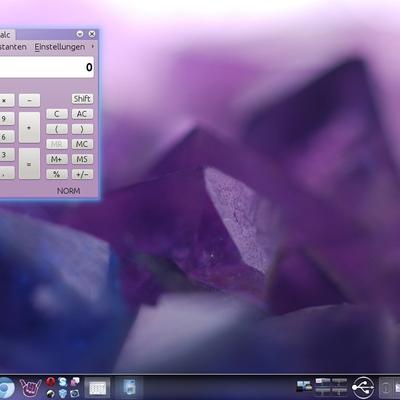Click the 3 digit button

[7, 155]
